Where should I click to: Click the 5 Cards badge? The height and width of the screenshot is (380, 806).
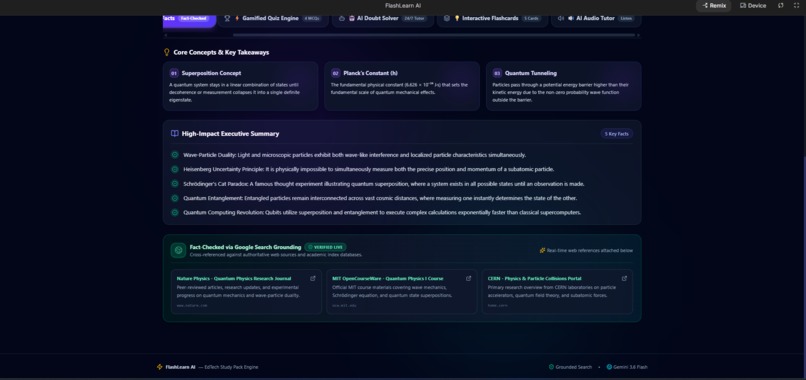[x=531, y=19]
